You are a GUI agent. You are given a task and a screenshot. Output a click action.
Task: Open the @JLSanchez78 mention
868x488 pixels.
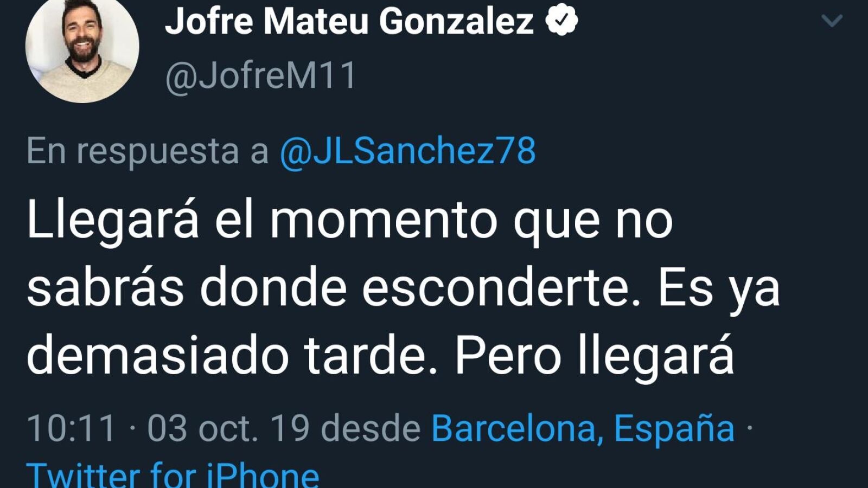(x=407, y=151)
